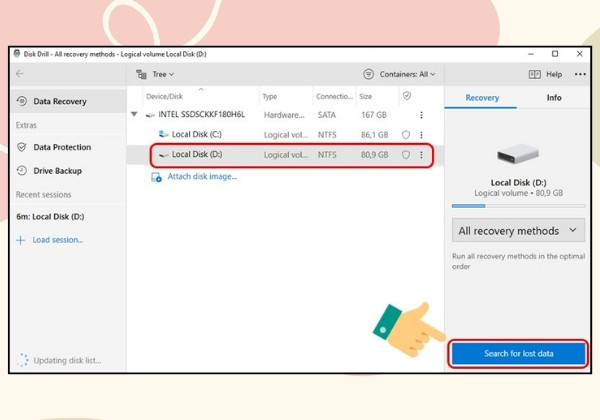Open the Tree view dropdown

pyautogui.click(x=155, y=74)
